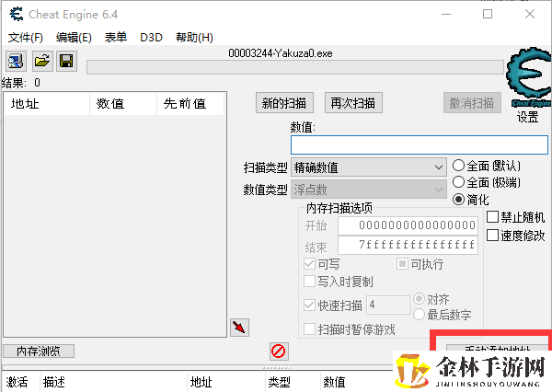Click the Cheat Engine logo settings
Screen dimensions: 552x392
(528, 76)
